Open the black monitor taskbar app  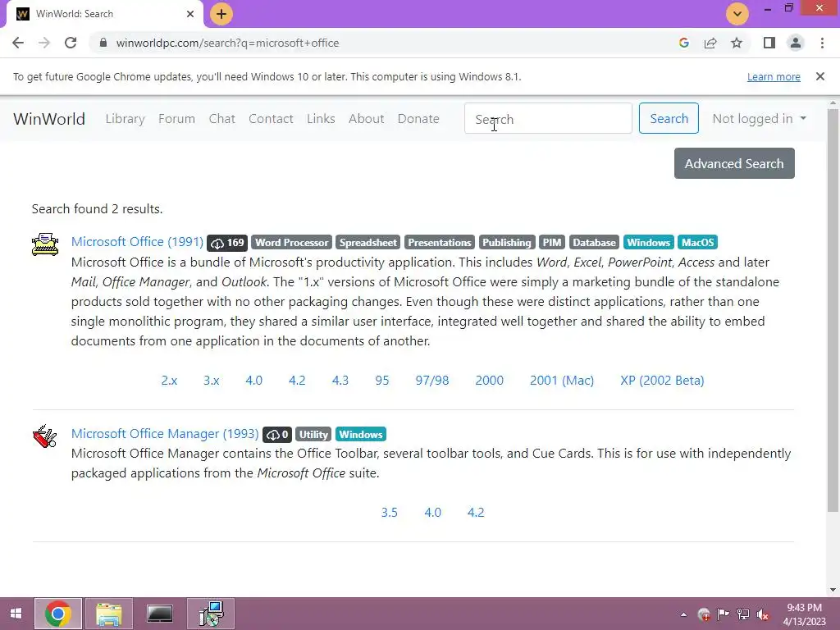tap(160, 614)
